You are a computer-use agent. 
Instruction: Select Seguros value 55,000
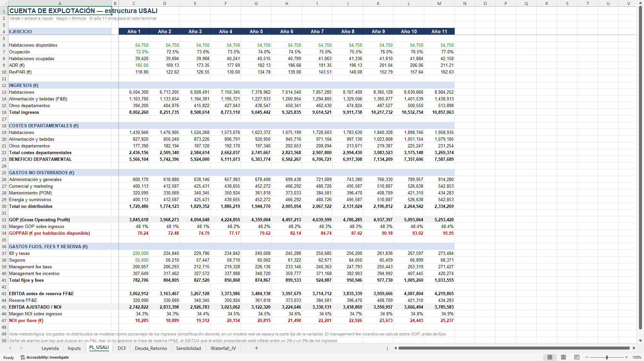pyautogui.click(x=134, y=260)
